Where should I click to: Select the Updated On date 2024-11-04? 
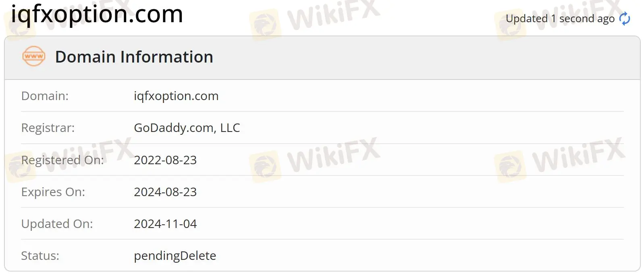(166, 224)
